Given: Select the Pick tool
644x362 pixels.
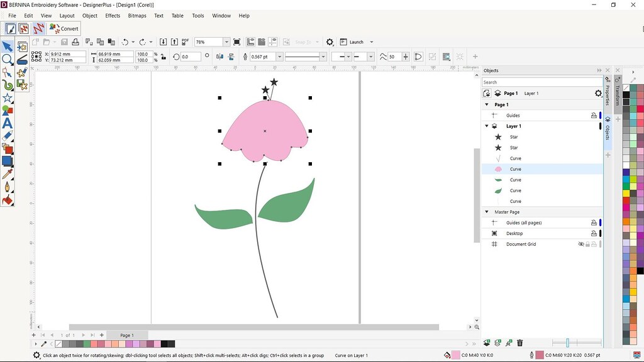Looking at the screenshot, I should tap(8, 45).
